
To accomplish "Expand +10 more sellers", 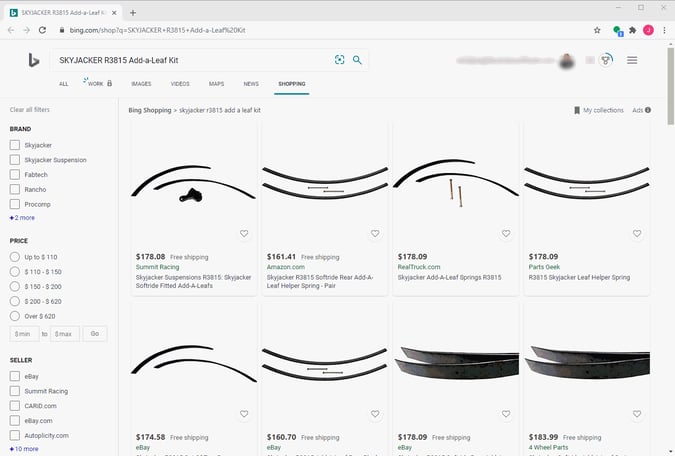I will click(24, 449).
